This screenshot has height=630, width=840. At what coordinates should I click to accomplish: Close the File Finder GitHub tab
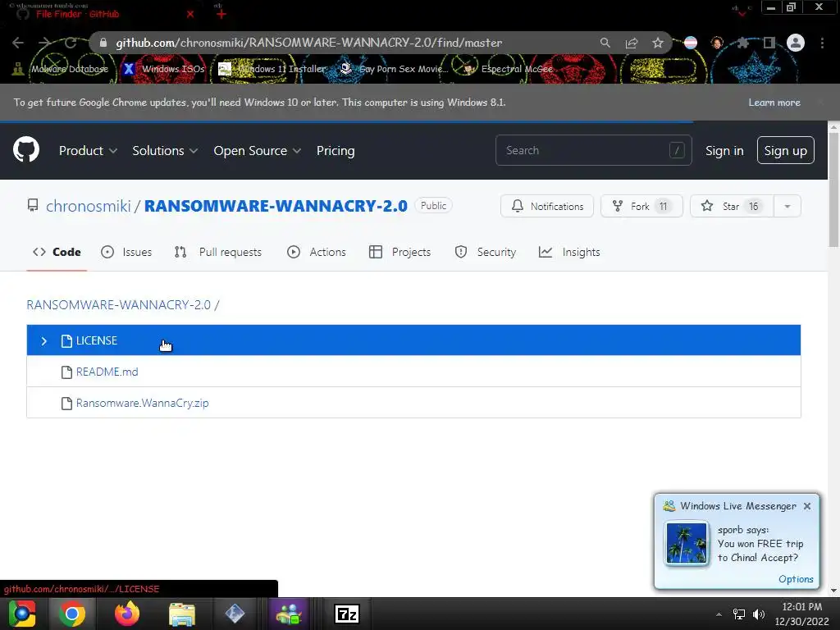coord(190,14)
